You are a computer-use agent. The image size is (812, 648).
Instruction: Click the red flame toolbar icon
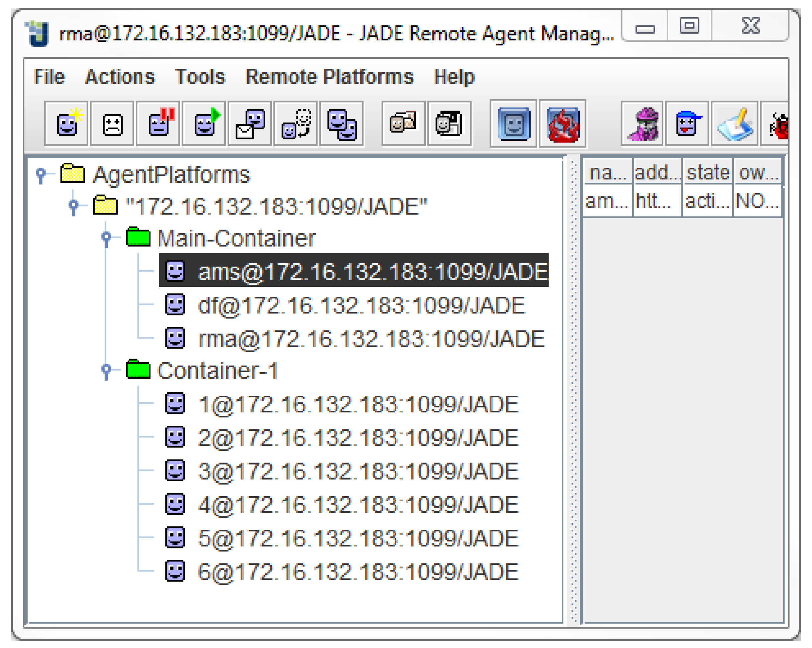(x=563, y=124)
